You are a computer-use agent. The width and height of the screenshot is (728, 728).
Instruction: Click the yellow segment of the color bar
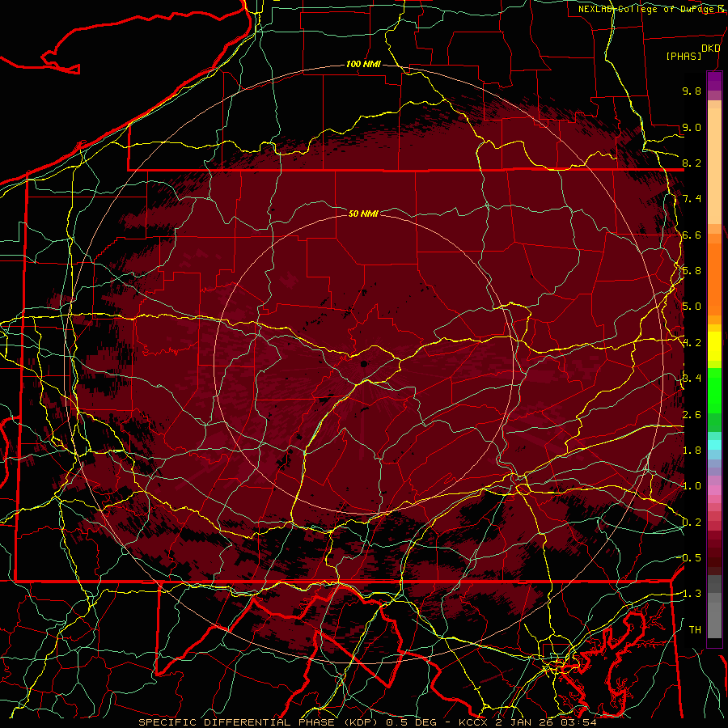tap(714, 346)
